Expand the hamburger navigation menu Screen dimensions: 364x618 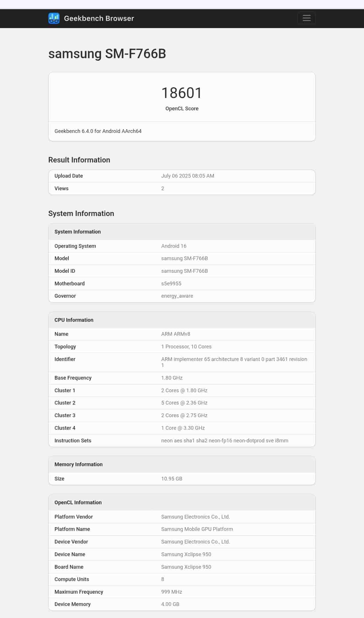coord(306,18)
